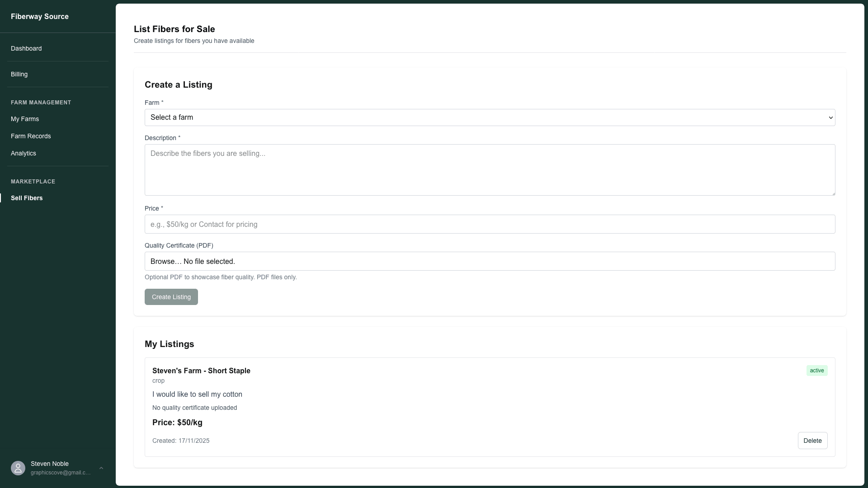Image resolution: width=868 pixels, height=488 pixels.
Task: Click the FARM MANAGEMENT section header
Action: pyautogui.click(x=41, y=103)
